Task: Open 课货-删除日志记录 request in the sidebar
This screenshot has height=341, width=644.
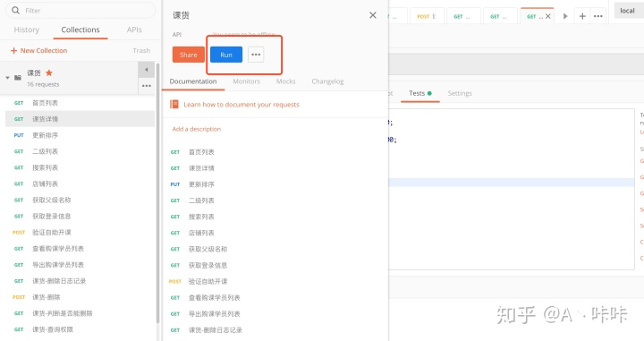Action: pyautogui.click(x=80, y=281)
